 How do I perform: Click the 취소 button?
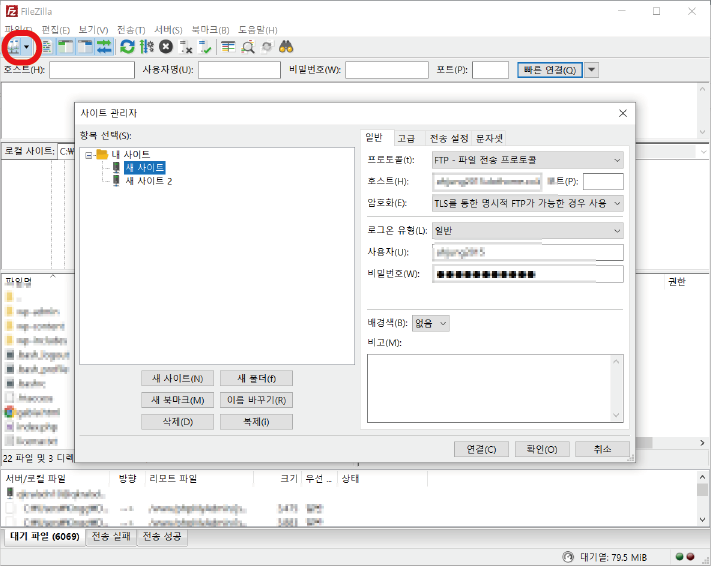tap(602, 449)
